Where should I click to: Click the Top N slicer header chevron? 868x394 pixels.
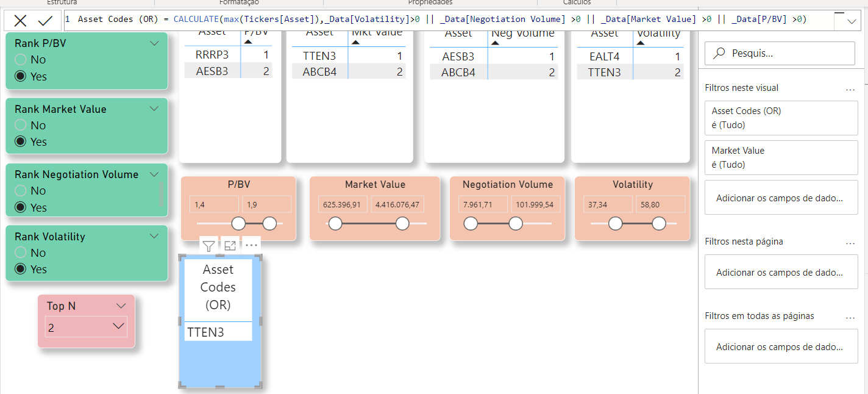tap(121, 306)
